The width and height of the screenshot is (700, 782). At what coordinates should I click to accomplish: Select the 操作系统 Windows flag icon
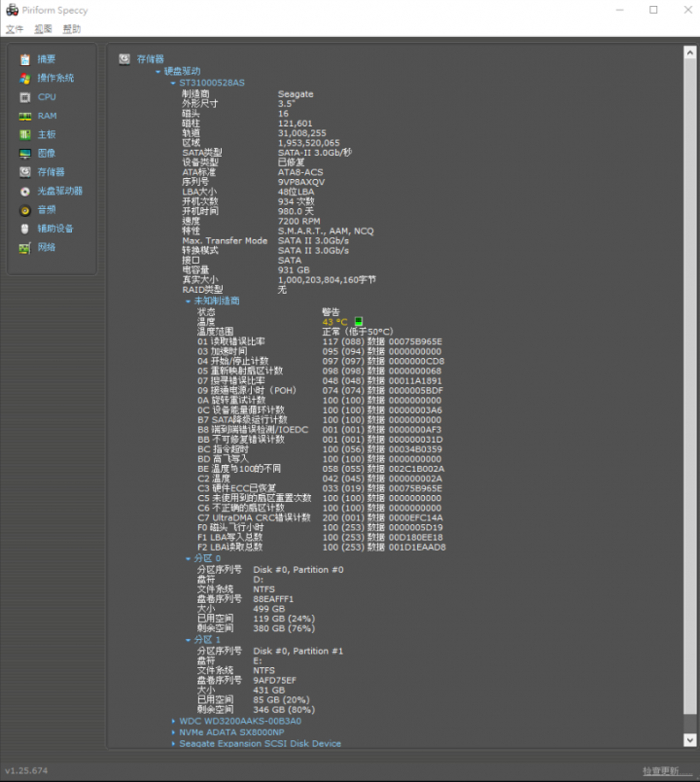pyautogui.click(x=25, y=79)
